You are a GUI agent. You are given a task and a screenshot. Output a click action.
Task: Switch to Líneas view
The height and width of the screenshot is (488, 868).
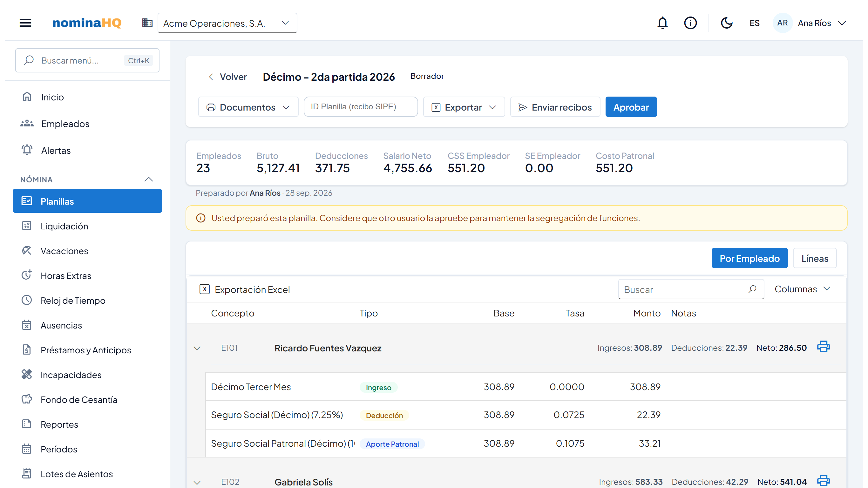[814, 259]
